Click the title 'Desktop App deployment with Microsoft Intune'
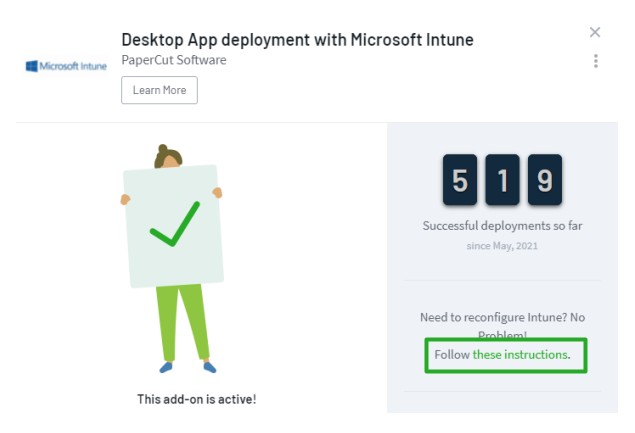635x433 pixels. [297, 40]
